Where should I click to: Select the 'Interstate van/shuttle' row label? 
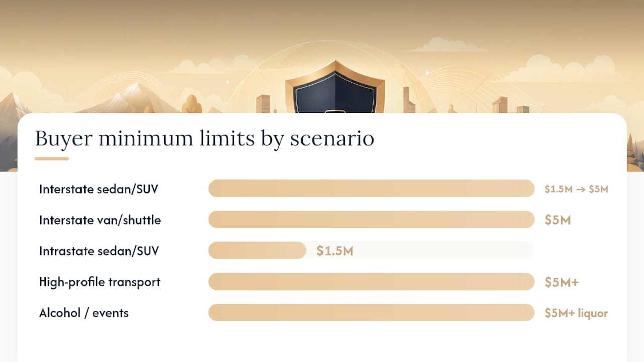point(100,220)
